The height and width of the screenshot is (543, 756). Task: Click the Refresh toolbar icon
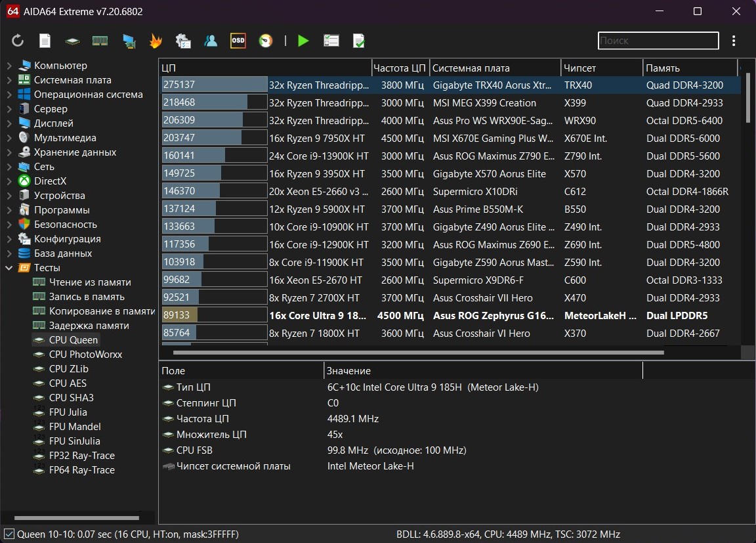pos(18,41)
